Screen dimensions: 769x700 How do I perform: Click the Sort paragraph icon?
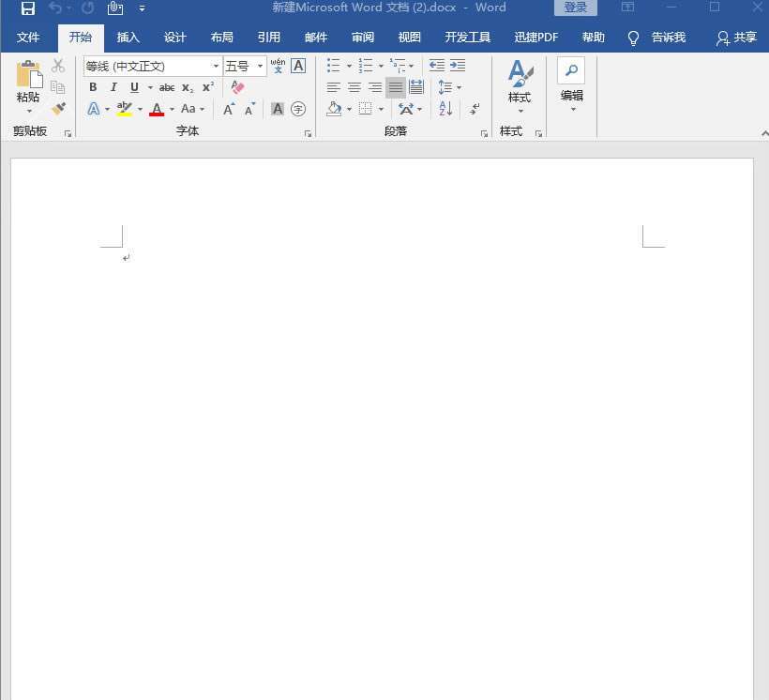pyautogui.click(x=445, y=109)
